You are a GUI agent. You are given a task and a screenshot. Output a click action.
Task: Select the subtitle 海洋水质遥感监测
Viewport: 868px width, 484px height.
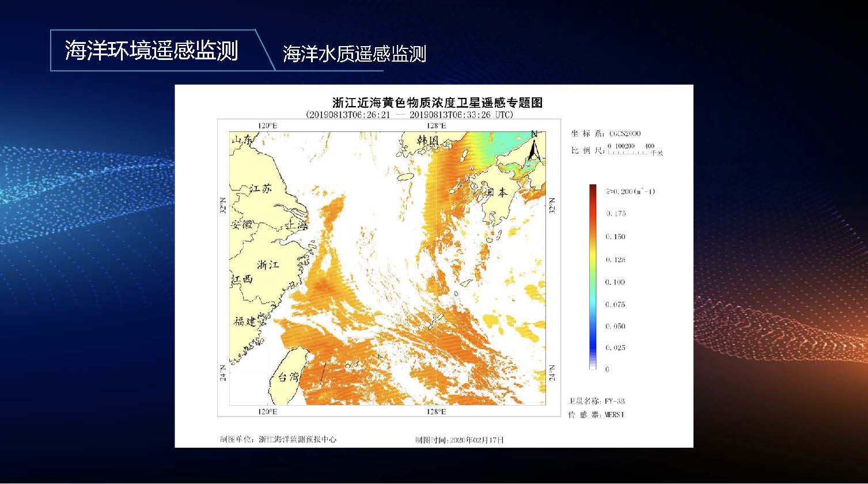click(354, 54)
